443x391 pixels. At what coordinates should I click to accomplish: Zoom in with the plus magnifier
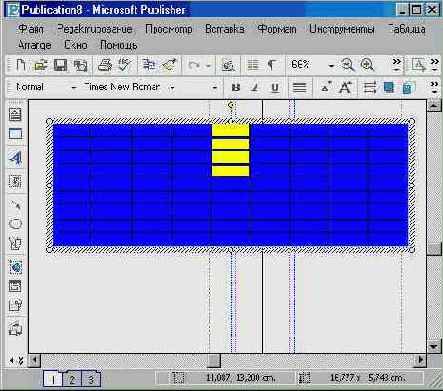tap(367, 65)
